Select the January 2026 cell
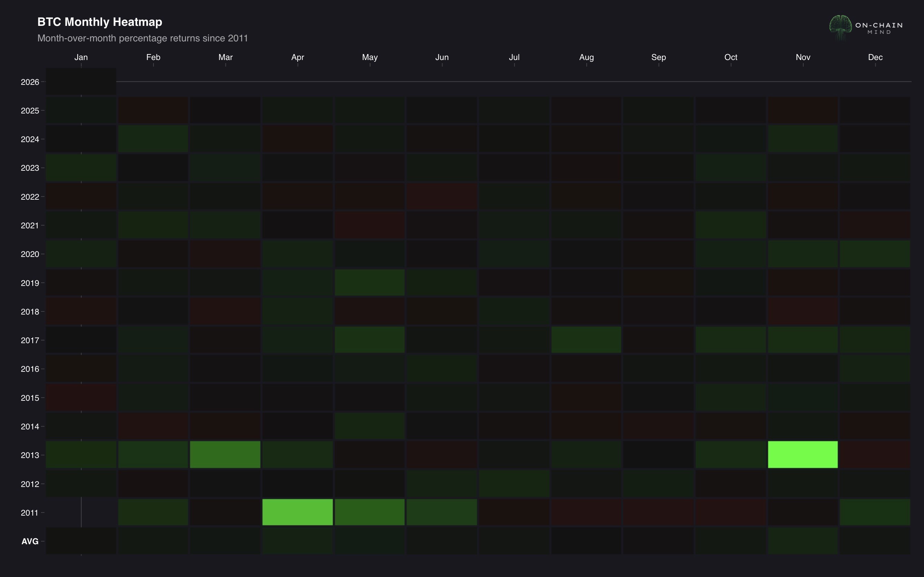Viewport: 924px width, 577px height. (81, 82)
